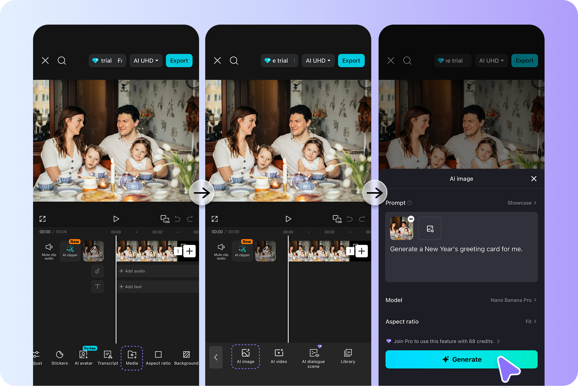Select the reference family photo thumbnail
578x392 pixels.
(x=402, y=228)
